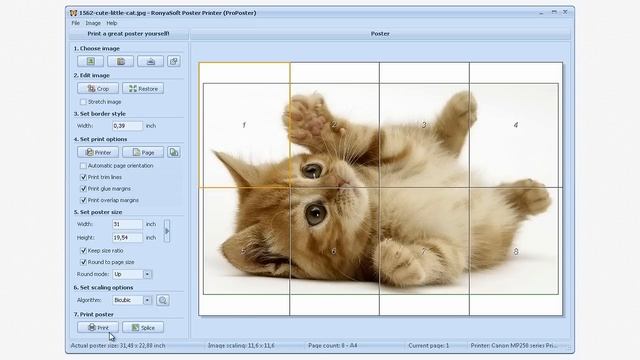Open Printer settings
Screen dimensions: 640x360
click(x=98, y=152)
